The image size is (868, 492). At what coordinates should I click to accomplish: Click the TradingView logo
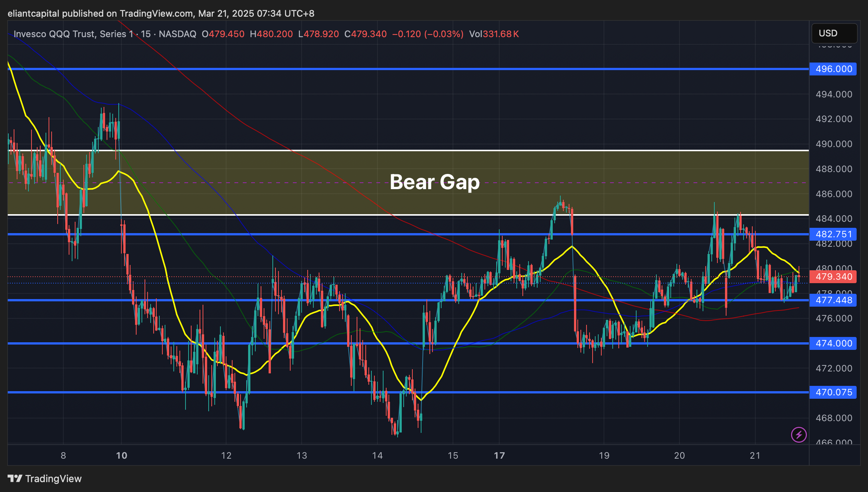(x=45, y=479)
